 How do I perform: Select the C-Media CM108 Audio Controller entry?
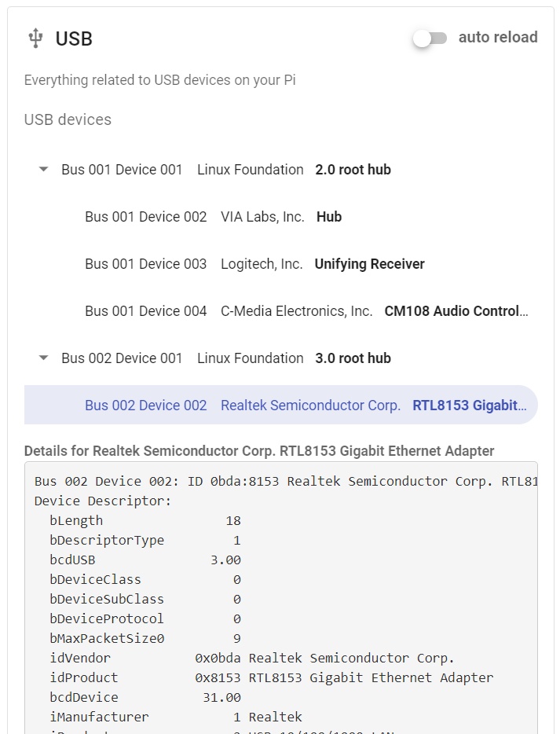pyautogui.click(x=280, y=311)
